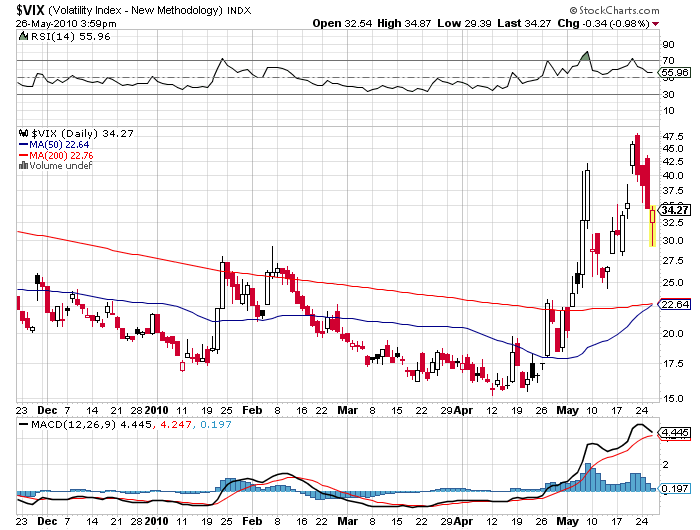Click the 55.96 RSI value flag
The width and height of the screenshot is (700, 530).
pyautogui.click(x=675, y=72)
